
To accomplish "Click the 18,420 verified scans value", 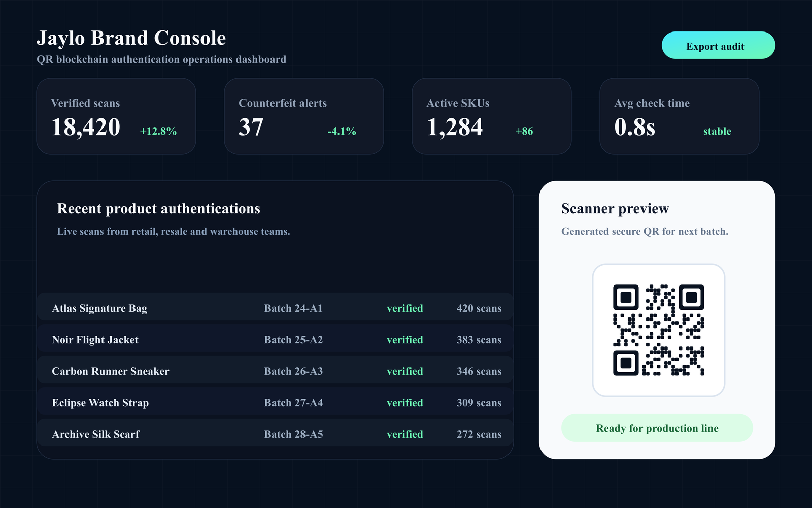I will pyautogui.click(x=86, y=127).
